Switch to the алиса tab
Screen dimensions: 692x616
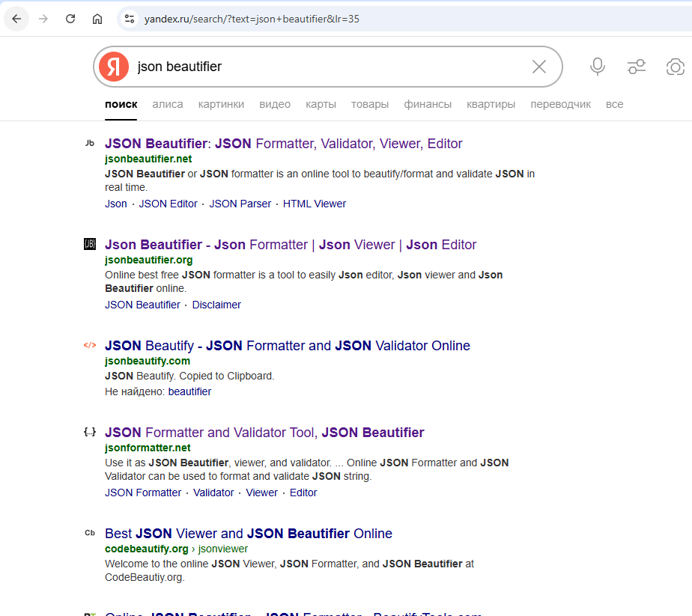(168, 105)
